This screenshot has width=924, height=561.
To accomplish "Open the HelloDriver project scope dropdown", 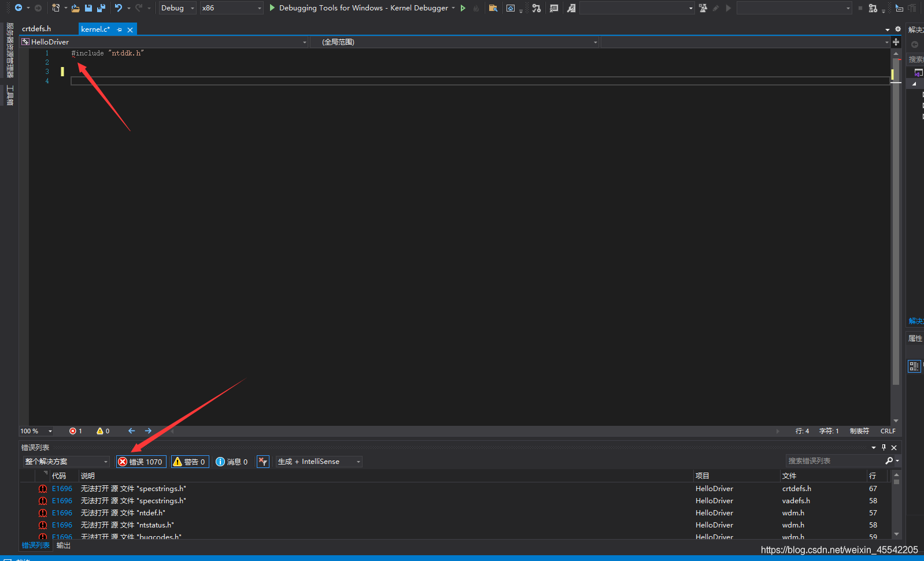I will coord(164,42).
